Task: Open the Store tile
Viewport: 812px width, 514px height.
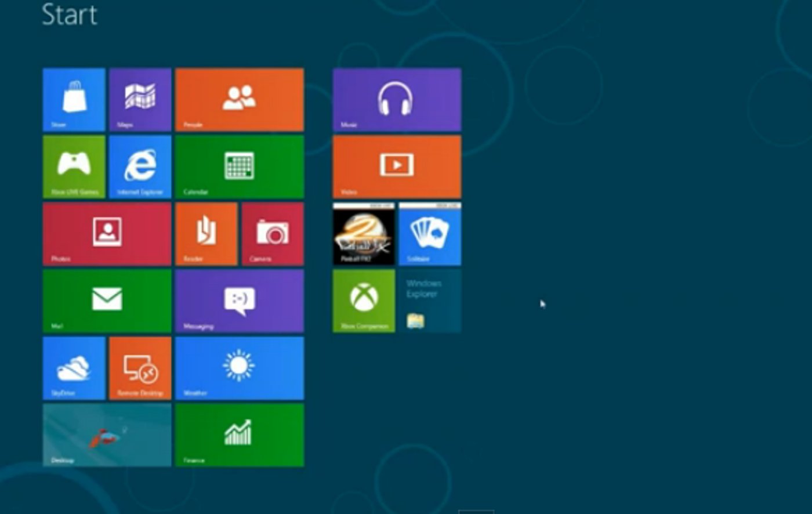Action: (74, 100)
